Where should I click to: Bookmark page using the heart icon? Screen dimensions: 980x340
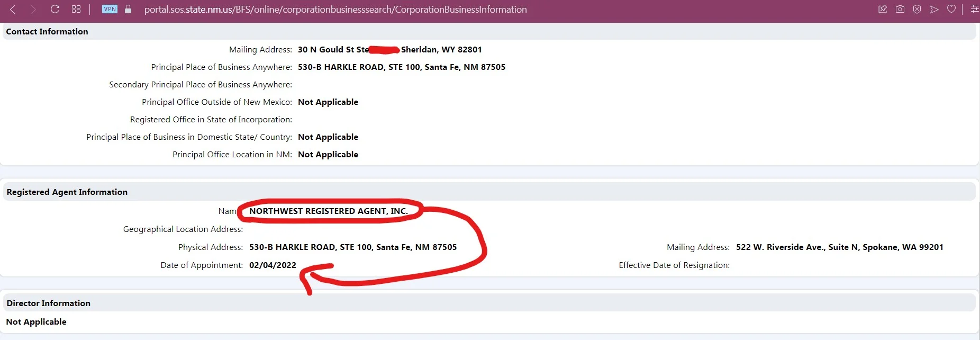(951, 10)
